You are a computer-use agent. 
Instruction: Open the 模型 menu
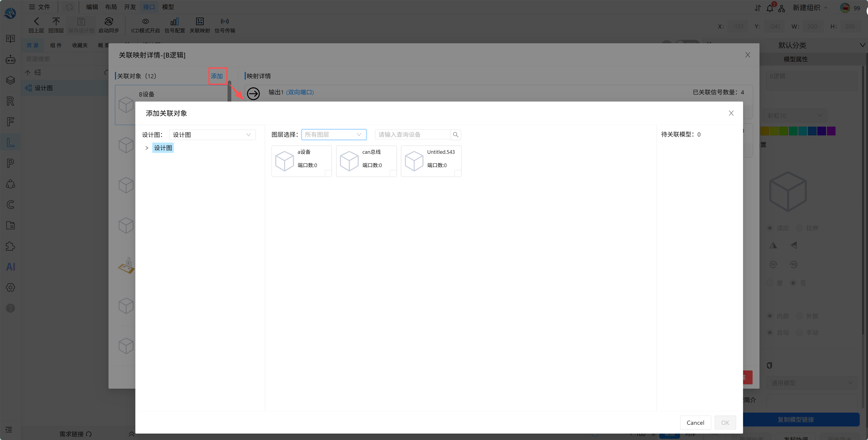[x=168, y=7]
